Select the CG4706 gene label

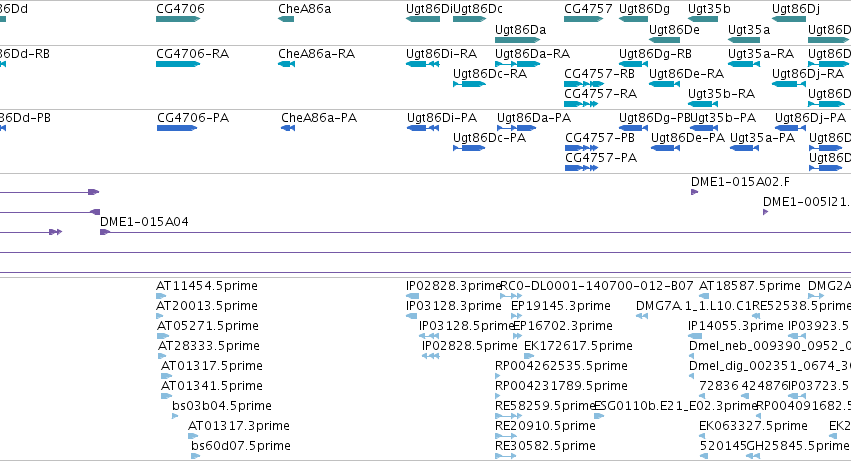(180, 9)
